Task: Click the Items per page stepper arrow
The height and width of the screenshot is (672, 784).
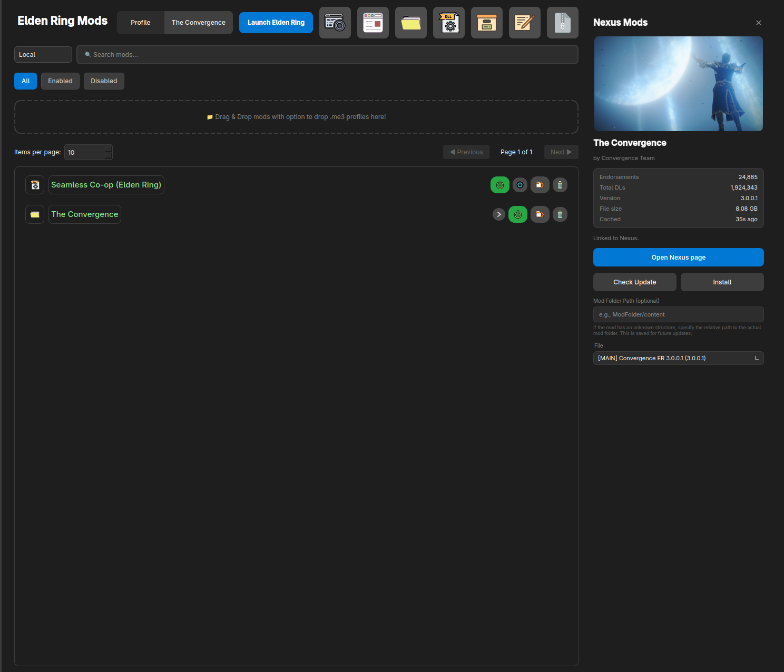Action: (109, 152)
